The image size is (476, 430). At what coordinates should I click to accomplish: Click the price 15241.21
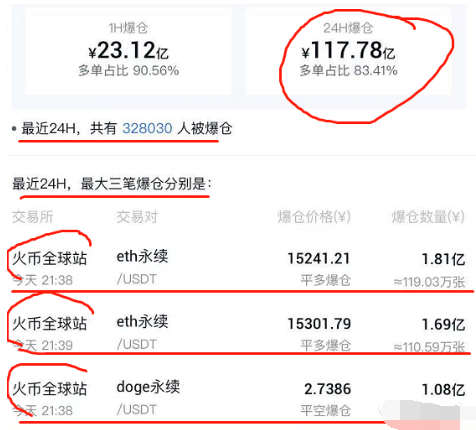pyautogui.click(x=319, y=258)
